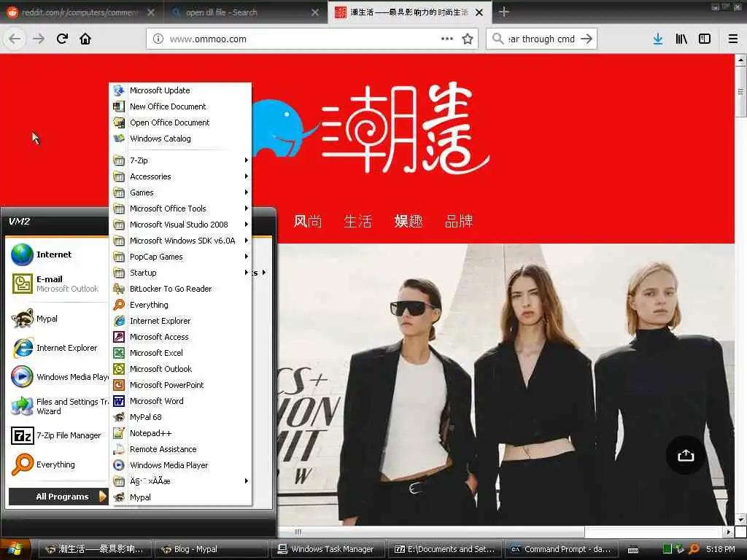Expand the 7-Zip program folder
Image resolution: width=747 pixels, height=560 pixels.
tap(180, 160)
